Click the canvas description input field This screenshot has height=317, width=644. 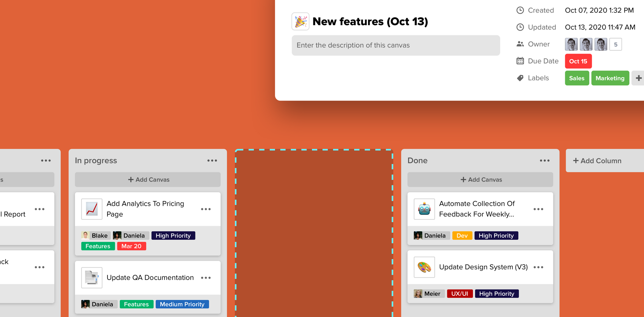click(x=396, y=45)
